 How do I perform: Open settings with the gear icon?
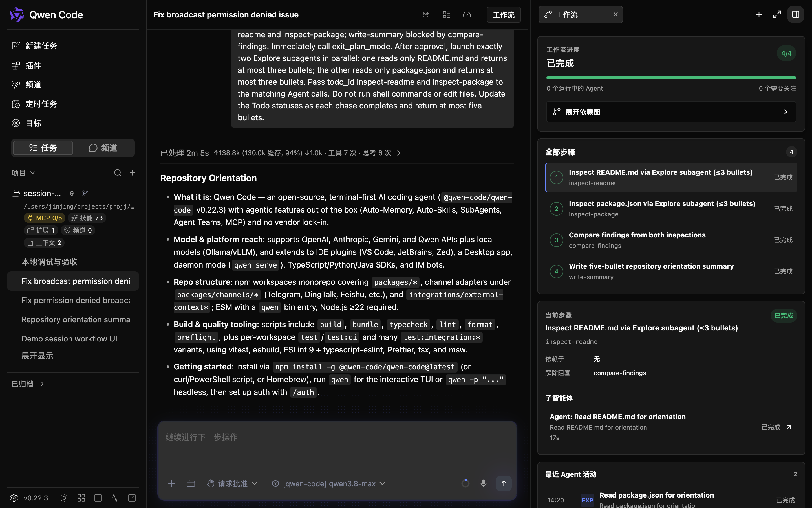point(14,498)
